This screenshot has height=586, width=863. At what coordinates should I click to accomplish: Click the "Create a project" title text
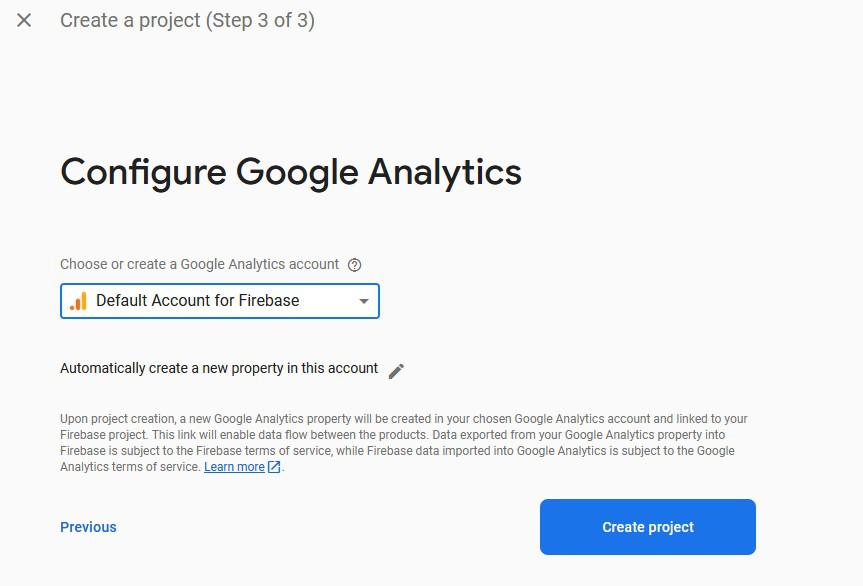tap(130, 20)
